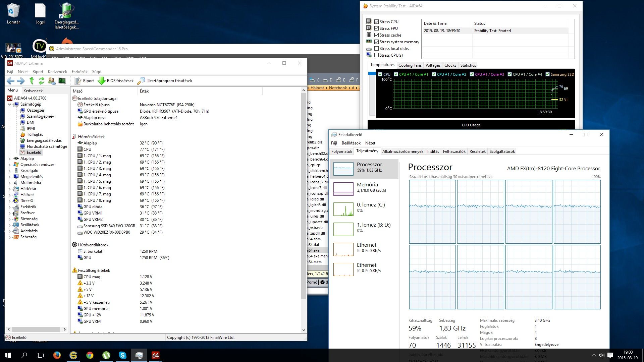Open Skype from the taskbar

[x=122, y=355]
